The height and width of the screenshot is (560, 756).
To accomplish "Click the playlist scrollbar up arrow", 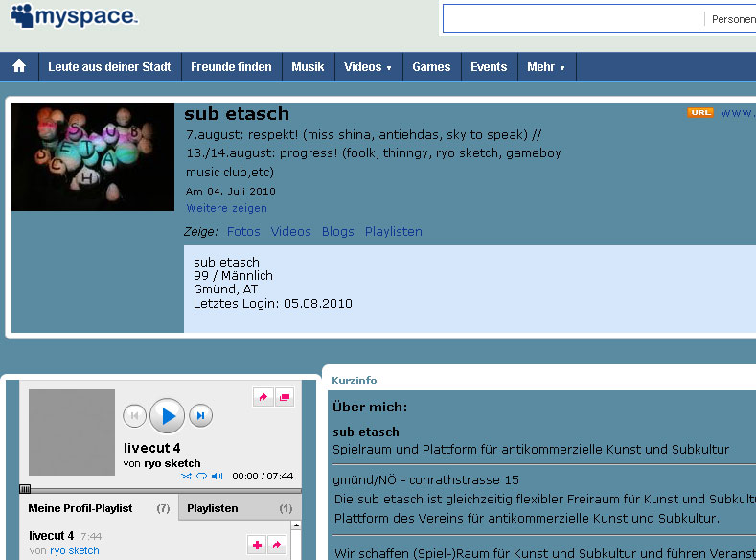I will pyautogui.click(x=296, y=525).
